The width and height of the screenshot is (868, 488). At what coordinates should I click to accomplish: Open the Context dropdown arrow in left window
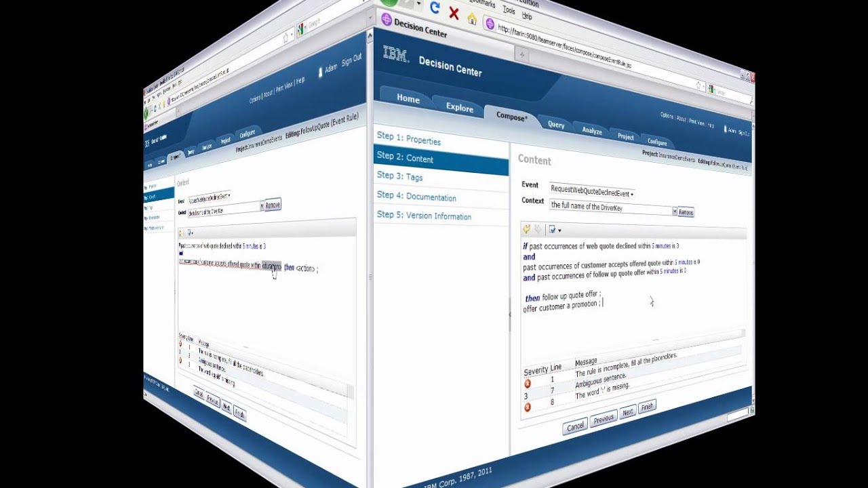pos(262,205)
